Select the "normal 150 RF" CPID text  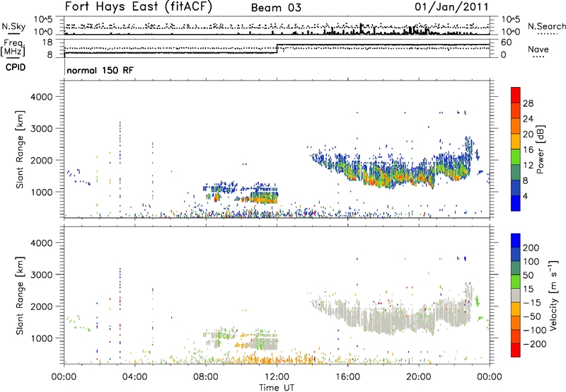click(x=100, y=70)
